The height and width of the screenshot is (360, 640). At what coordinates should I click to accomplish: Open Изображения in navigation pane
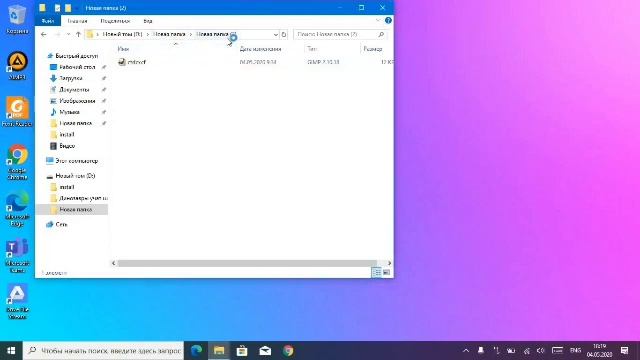pos(77,101)
